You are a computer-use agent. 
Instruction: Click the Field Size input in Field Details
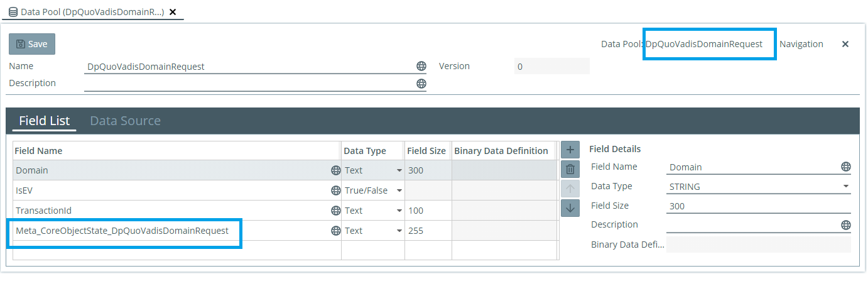tap(757, 206)
